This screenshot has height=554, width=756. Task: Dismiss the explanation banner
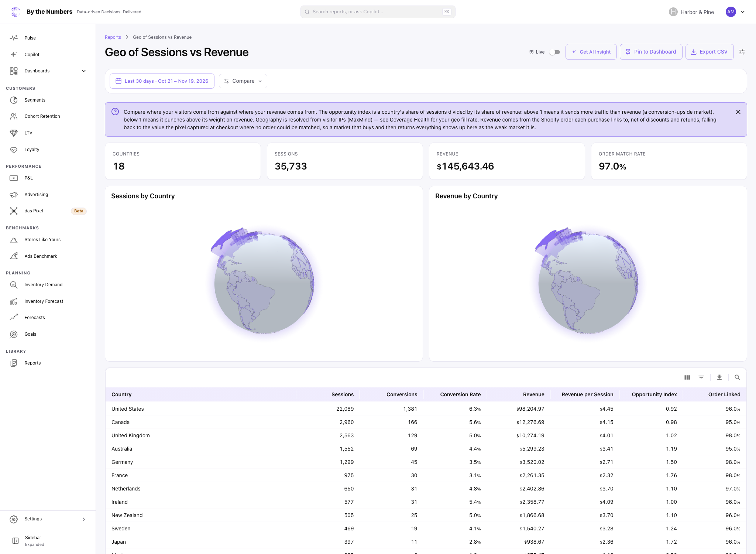738,112
